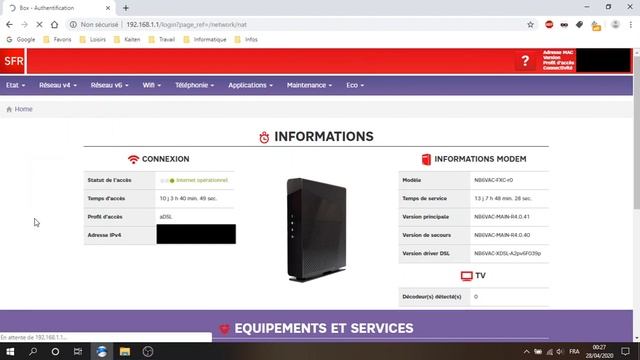The height and width of the screenshot is (360, 640).
Task: Open the notification center icon
Action: pos(625,351)
